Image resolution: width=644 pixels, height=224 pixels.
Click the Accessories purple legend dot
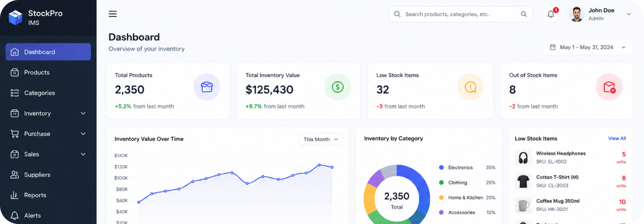pos(441,212)
